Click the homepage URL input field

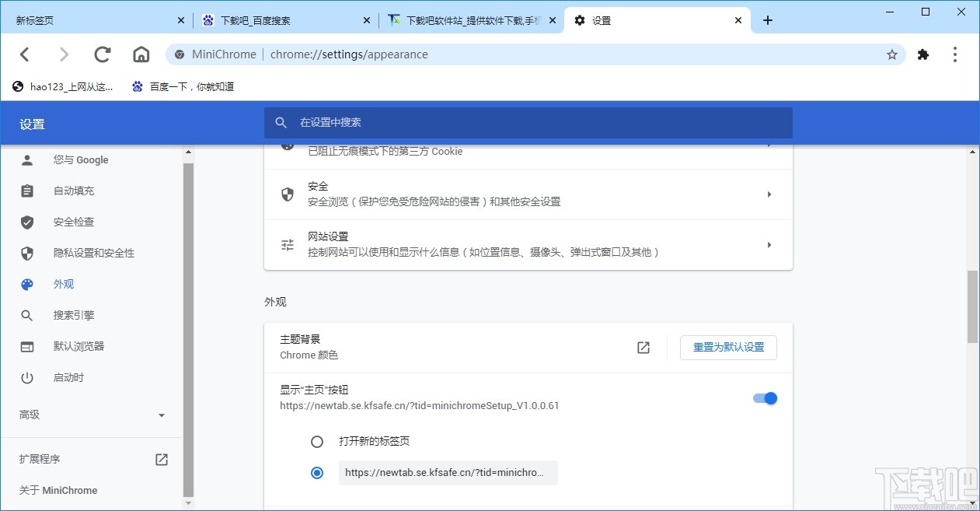coord(448,473)
